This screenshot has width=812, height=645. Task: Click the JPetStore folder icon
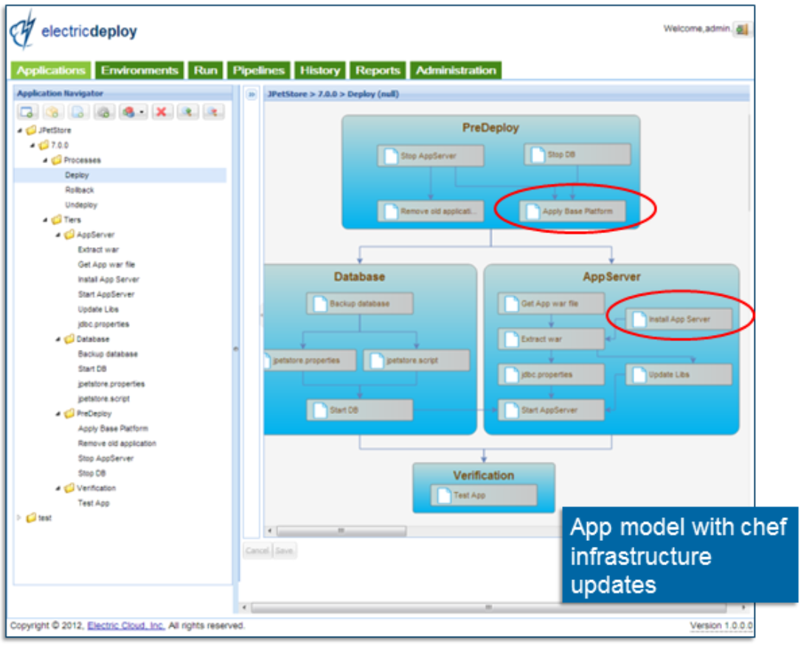point(32,130)
